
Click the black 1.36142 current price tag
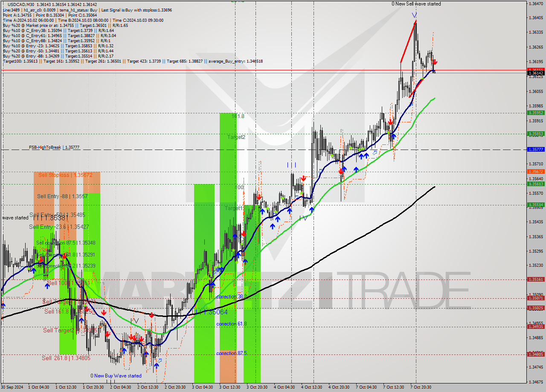(x=536, y=73)
